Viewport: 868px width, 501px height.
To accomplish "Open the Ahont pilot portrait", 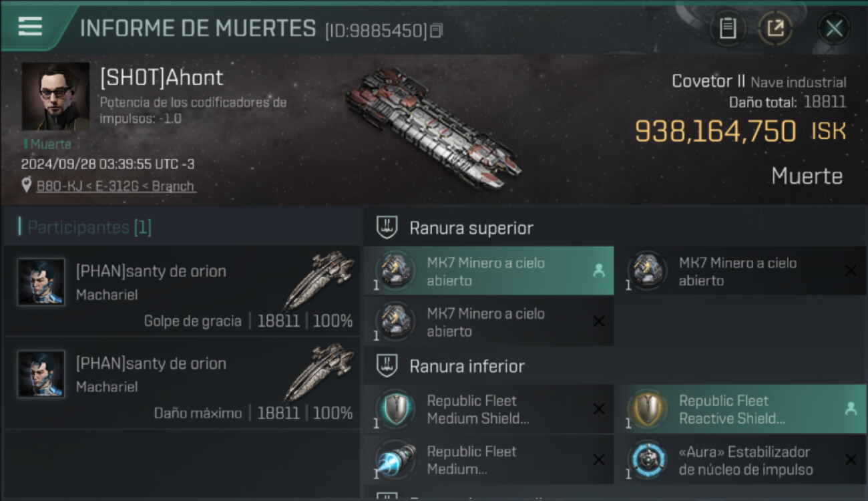I will point(55,96).
